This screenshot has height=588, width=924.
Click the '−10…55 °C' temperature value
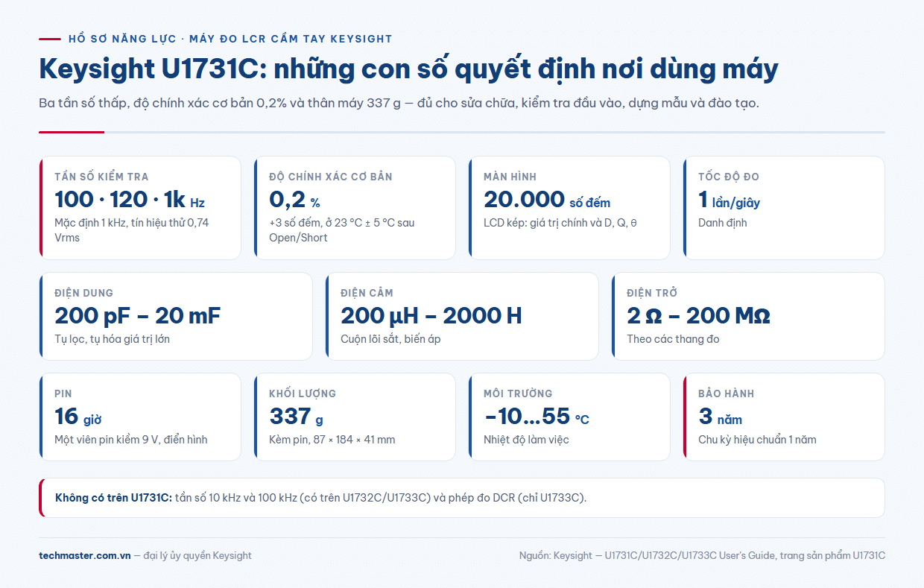[x=537, y=417]
